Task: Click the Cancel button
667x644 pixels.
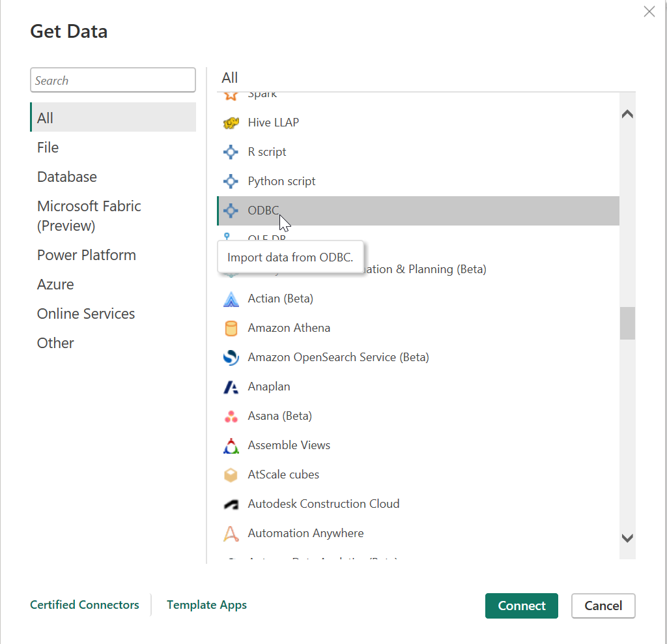Action: [x=603, y=606]
